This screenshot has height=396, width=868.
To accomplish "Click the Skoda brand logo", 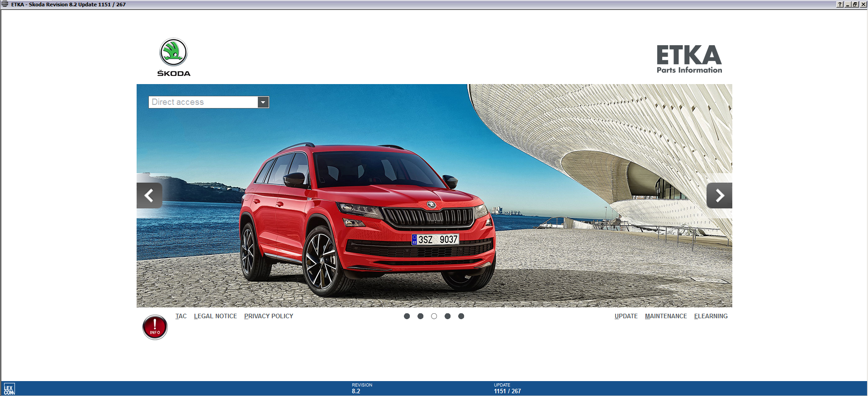I will click(x=174, y=57).
